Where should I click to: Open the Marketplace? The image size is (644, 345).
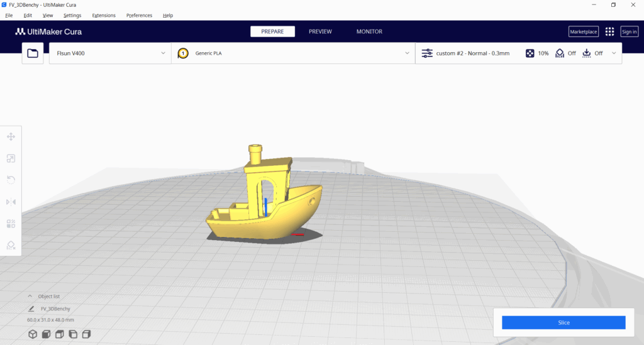[583, 31]
